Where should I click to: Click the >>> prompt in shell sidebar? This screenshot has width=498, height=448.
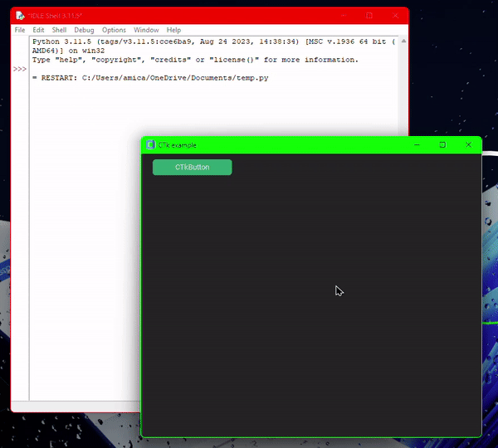tap(20, 69)
